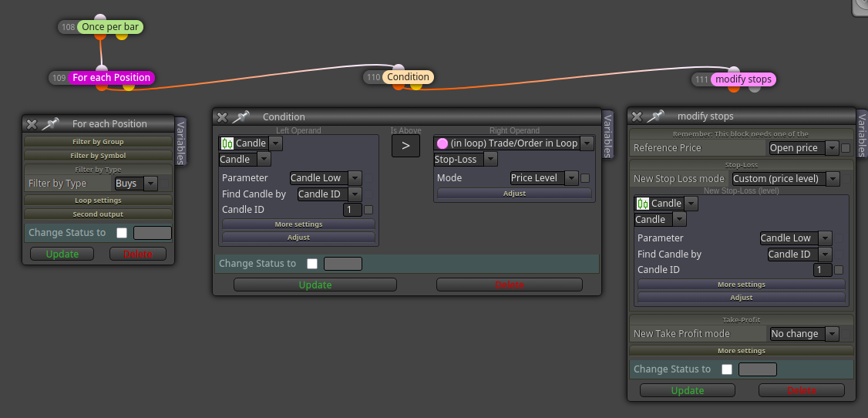Open modify stops Parameter Candle Low dropdown
This screenshot has width=868, height=418.
(x=796, y=238)
